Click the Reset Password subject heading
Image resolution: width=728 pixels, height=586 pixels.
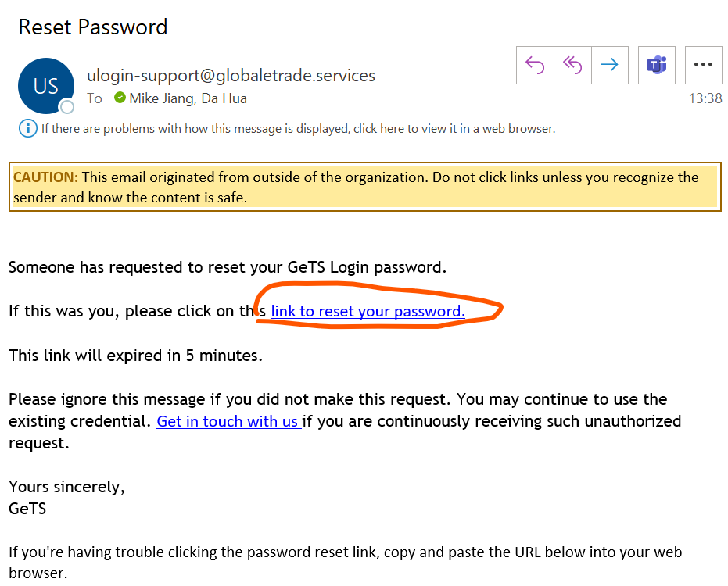(x=93, y=27)
